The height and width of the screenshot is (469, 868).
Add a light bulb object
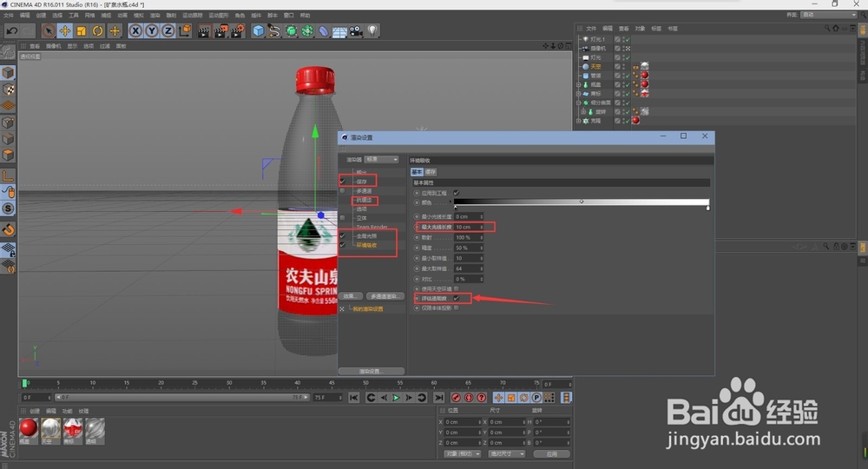pos(372,31)
